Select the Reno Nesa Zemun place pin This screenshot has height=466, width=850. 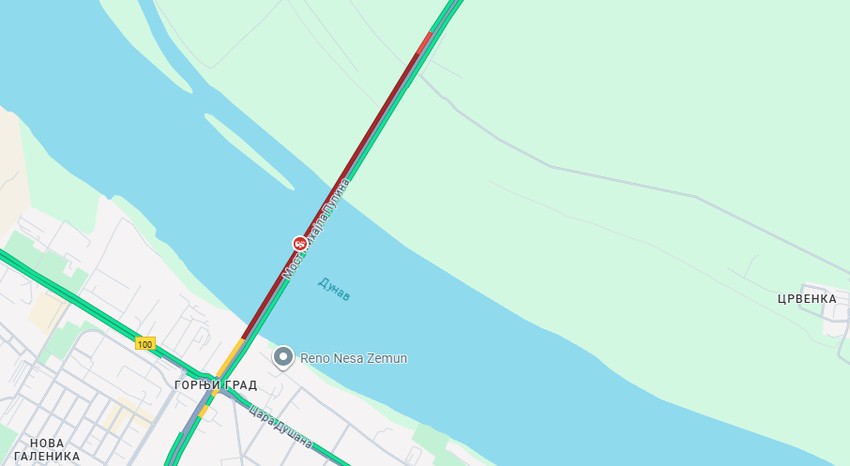click(x=282, y=358)
